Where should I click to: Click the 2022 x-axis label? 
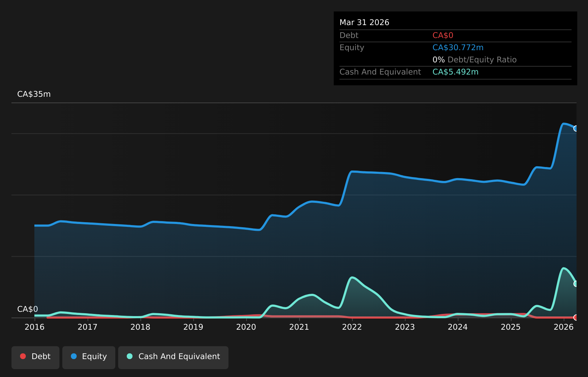click(x=352, y=327)
